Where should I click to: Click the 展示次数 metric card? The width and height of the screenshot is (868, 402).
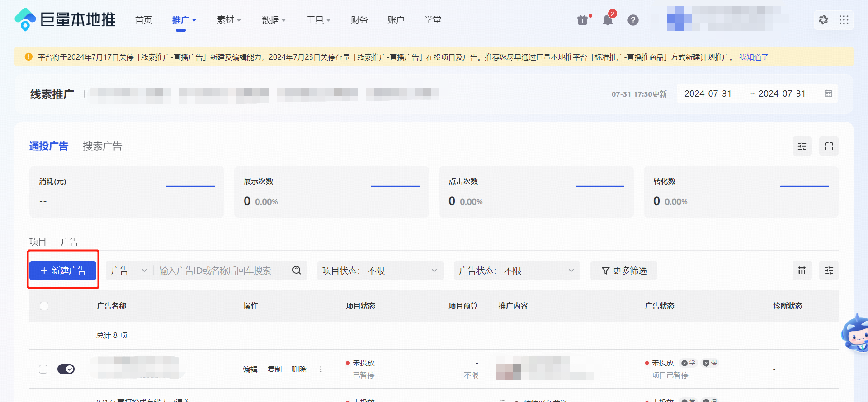331,192
